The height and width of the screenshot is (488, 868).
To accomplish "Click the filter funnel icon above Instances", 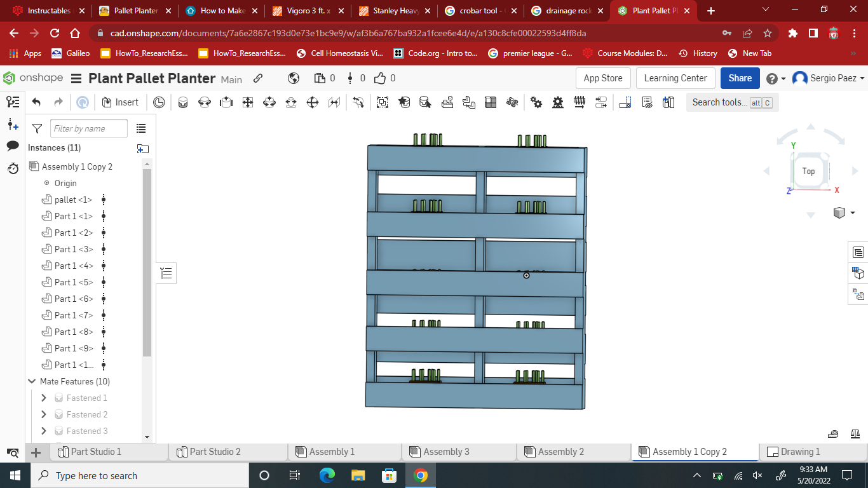I will click(x=36, y=128).
